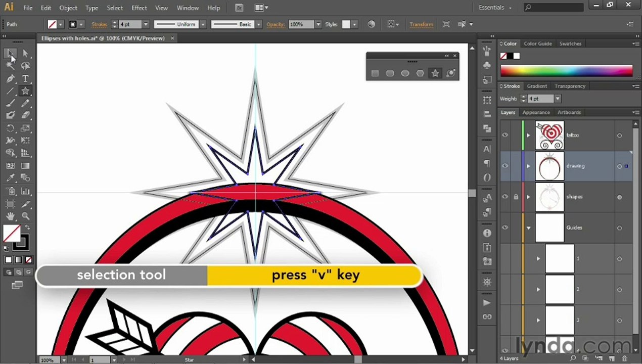Set color mode to None in toolbox
The image size is (642, 364).
29,260
